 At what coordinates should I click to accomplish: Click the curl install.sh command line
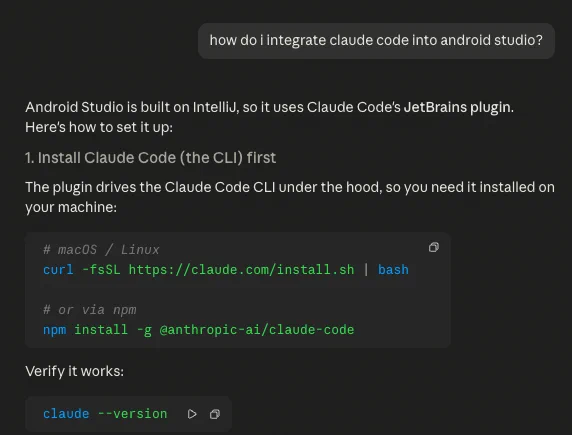[226, 270]
